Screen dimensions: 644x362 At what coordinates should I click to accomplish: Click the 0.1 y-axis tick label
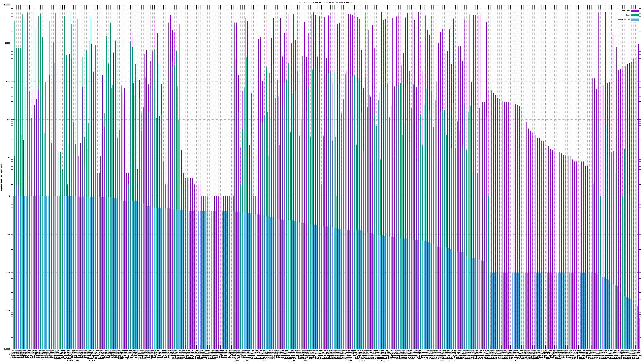[9, 234]
